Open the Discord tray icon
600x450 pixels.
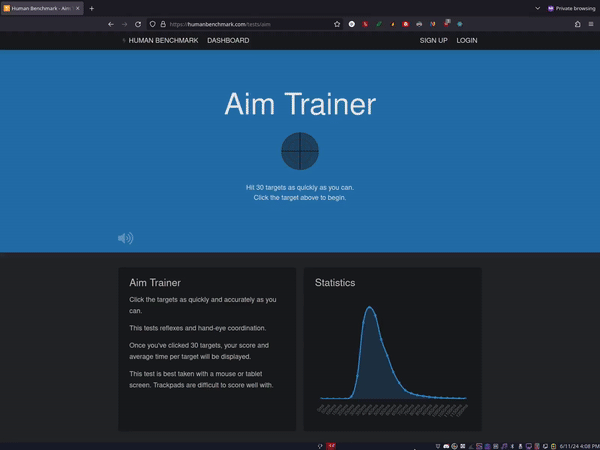[446, 446]
